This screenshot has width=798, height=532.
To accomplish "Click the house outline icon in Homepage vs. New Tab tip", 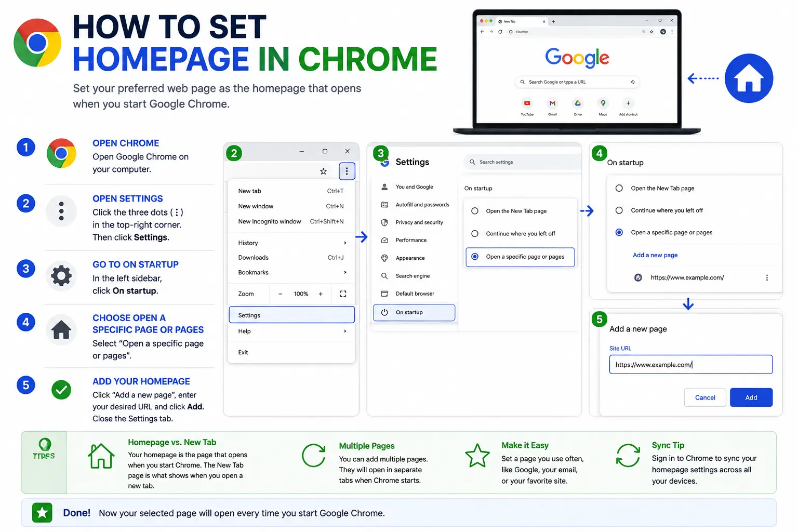I will [101, 456].
